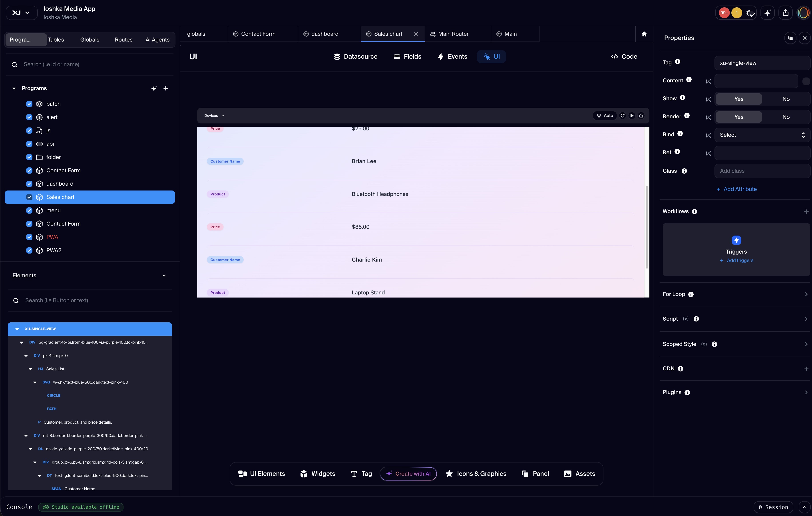Viewport: 812px width, 516px height.
Task: Toggle the PWA program checkbox
Action: [29, 237]
